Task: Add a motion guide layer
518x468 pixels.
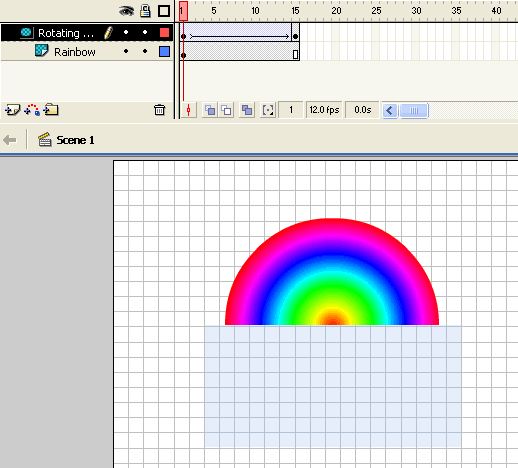Action: pyautogui.click(x=32, y=110)
